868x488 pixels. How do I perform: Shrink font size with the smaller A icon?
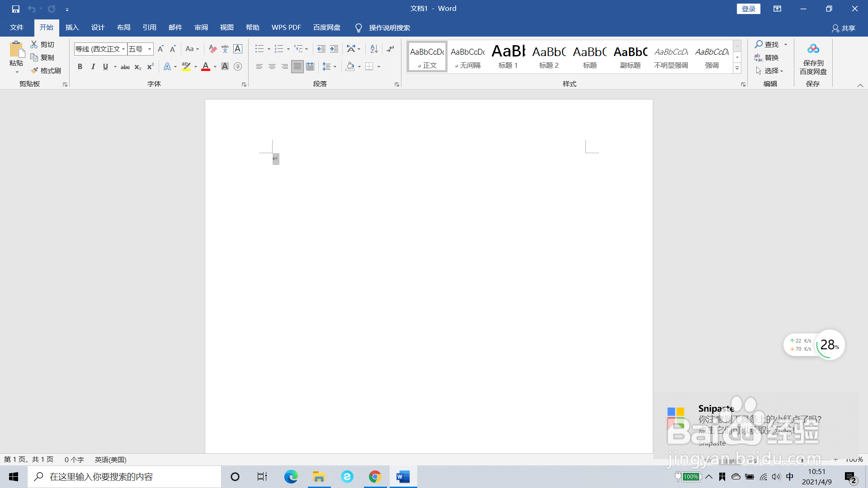(173, 49)
